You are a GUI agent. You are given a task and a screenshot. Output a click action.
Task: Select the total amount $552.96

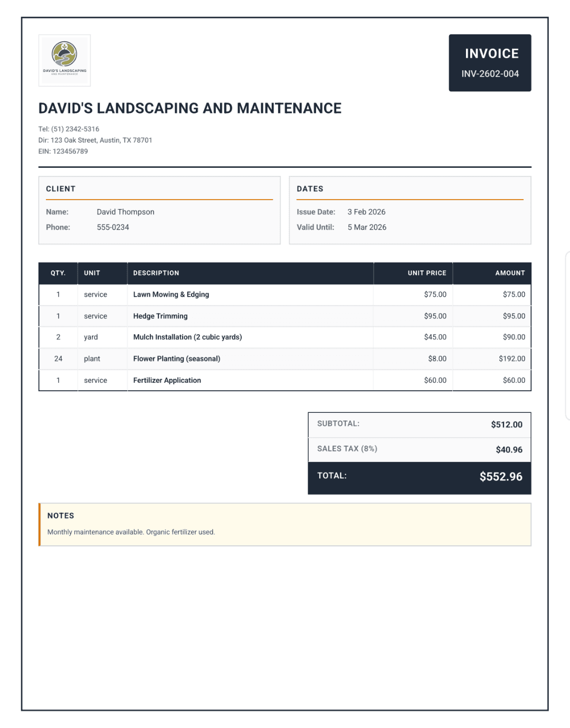point(500,477)
